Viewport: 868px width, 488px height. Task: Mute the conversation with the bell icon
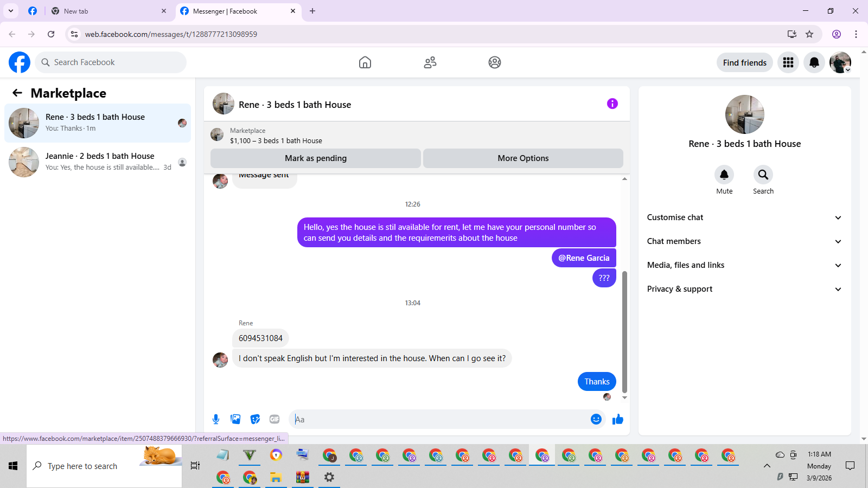(724, 175)
